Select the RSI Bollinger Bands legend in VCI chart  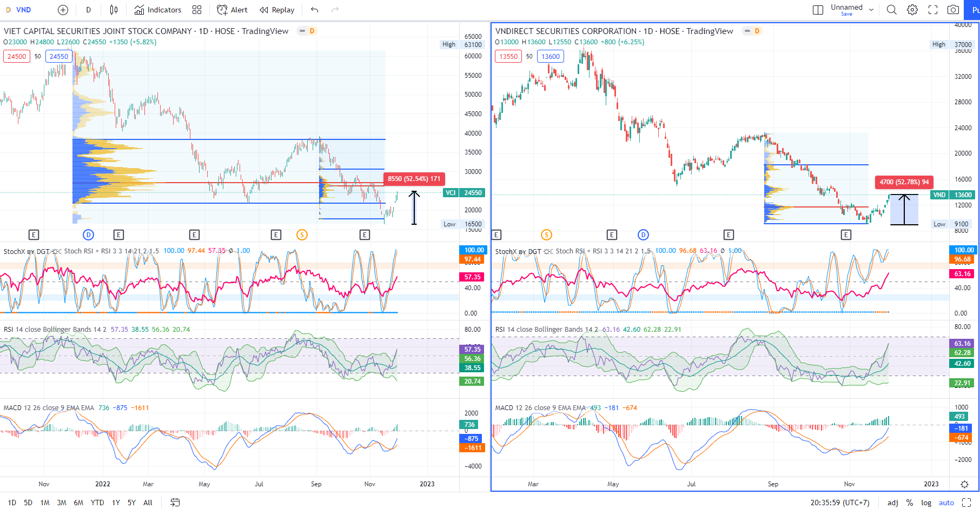55,329
